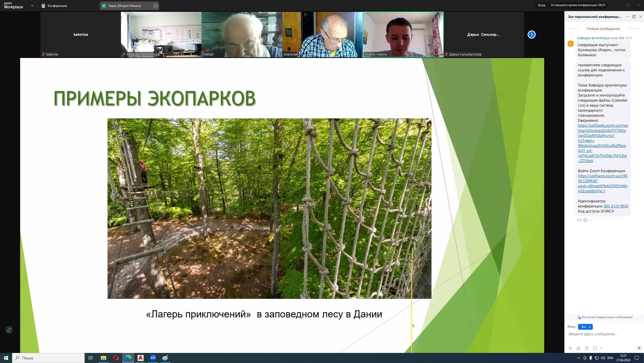Show hidden system tray icons

pyautogui.click(x=579, y=358)
